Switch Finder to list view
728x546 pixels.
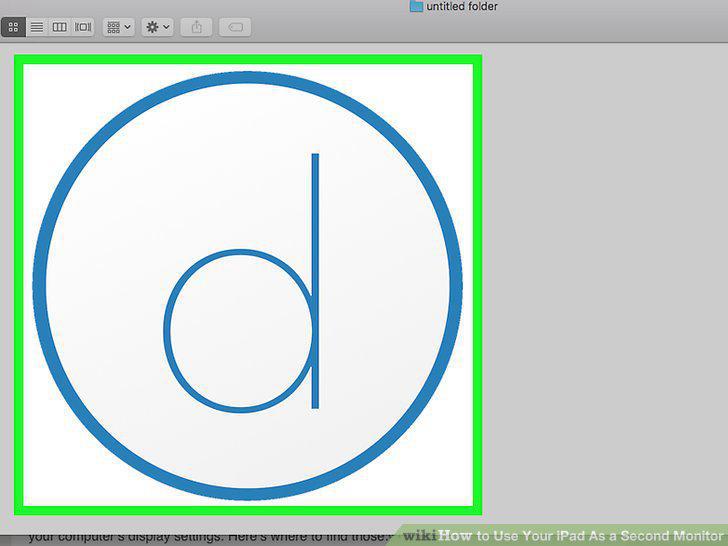pyautogui.click(x=37, y=27)
